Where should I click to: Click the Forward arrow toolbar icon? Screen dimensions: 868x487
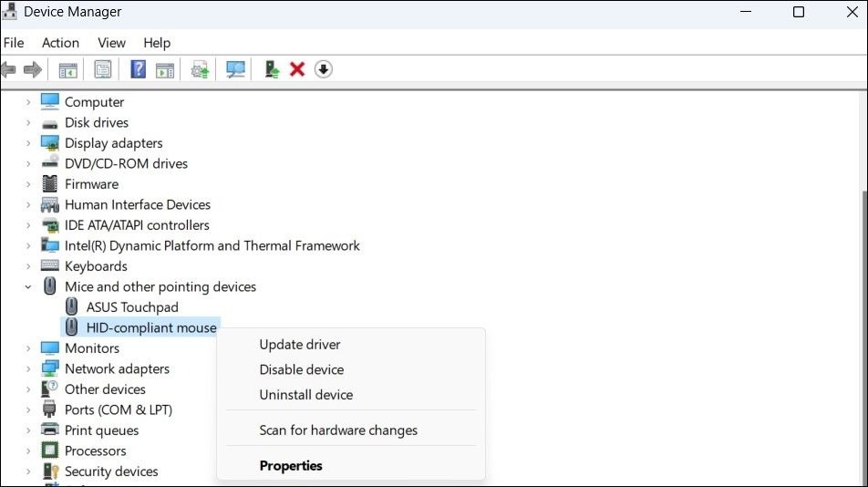click(33, 69)
